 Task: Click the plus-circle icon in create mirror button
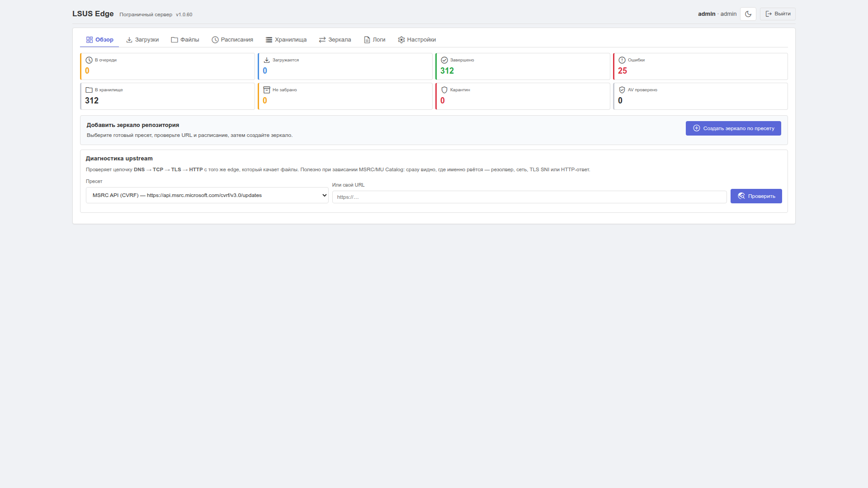tap(697, 128)
